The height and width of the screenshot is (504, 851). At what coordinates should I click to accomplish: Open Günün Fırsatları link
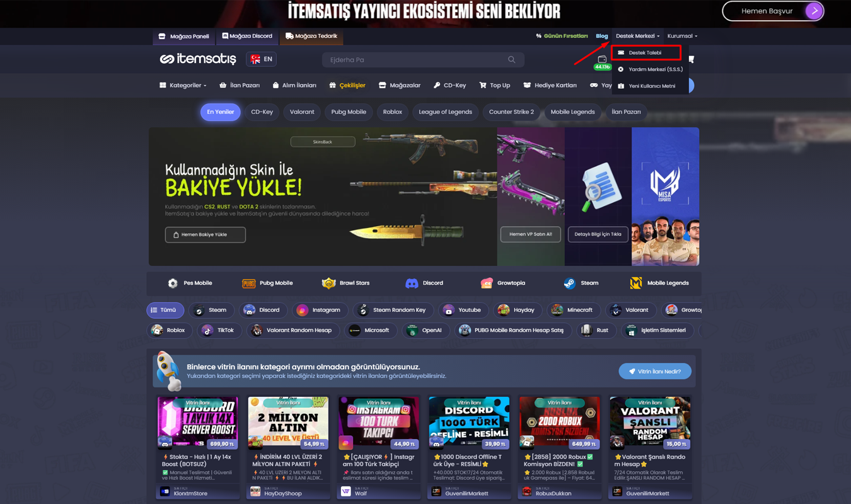pyautogui.click(x=562, y=36)
